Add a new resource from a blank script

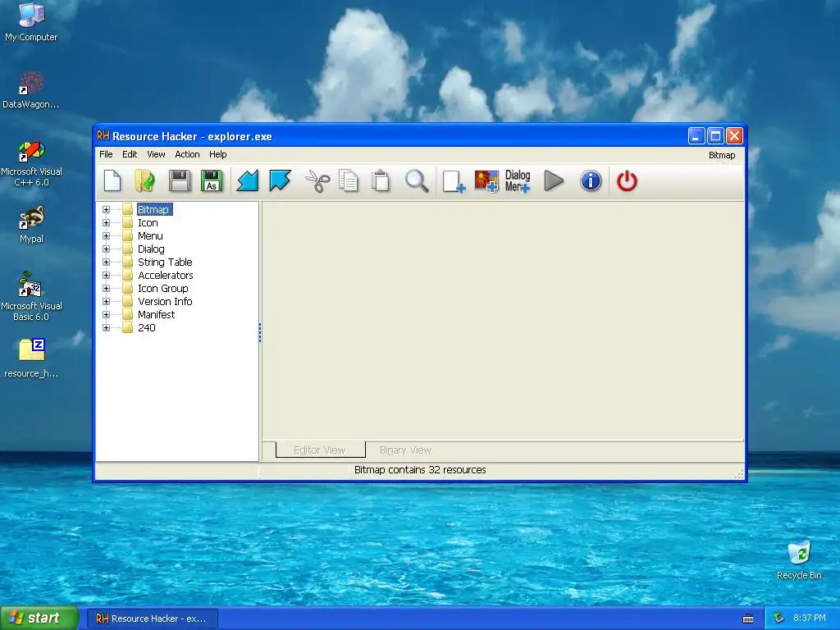[x=454, y=181]
